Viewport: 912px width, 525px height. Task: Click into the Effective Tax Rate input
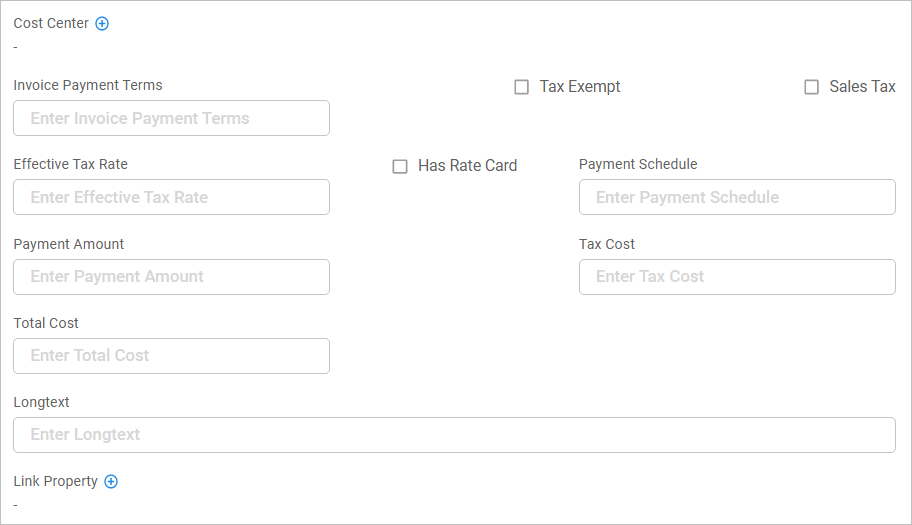coord(171,197)
